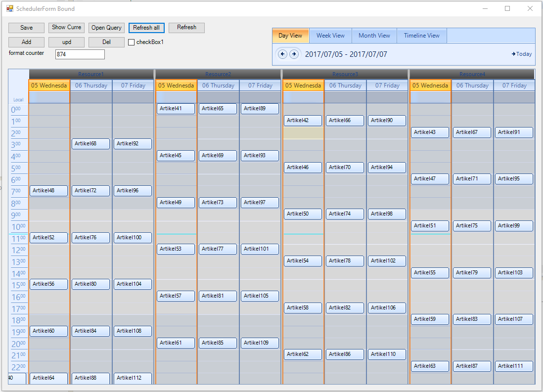543x392 pixels.
Task: Select the Artikel42 appointment
Action: (x=303, y=121)
